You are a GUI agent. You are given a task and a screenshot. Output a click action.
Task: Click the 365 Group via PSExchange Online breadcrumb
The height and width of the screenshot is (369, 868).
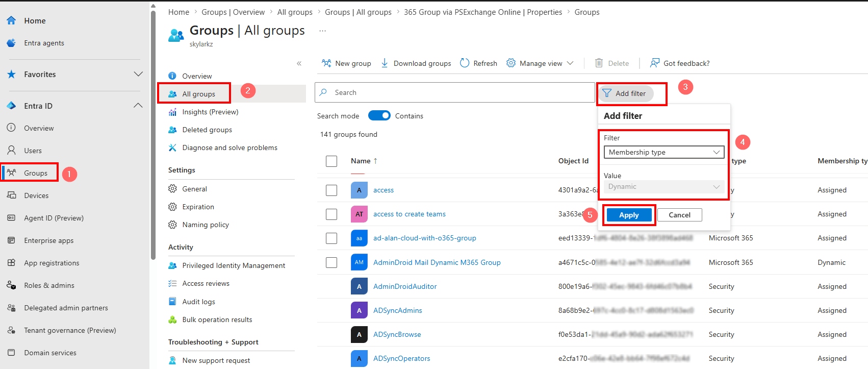pyautogui.click(x=483, y=12)
